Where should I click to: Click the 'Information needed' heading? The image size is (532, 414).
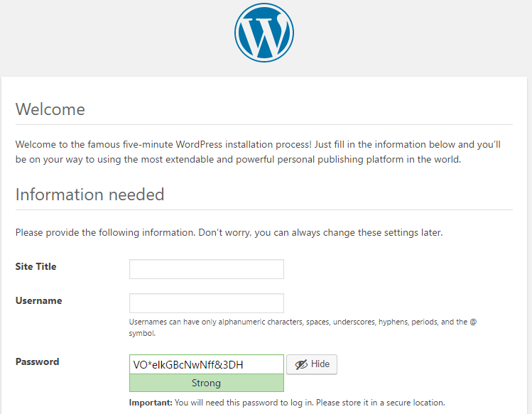click(90, 195)
